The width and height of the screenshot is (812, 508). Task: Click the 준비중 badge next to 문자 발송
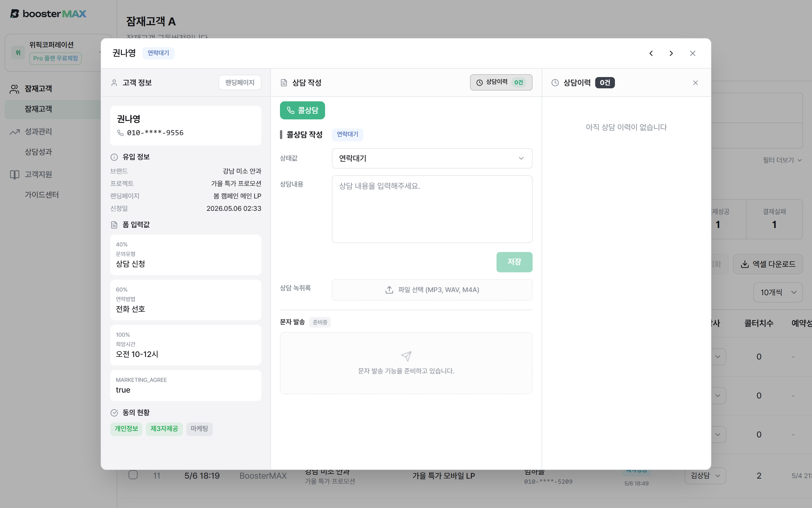click(320, 322)
